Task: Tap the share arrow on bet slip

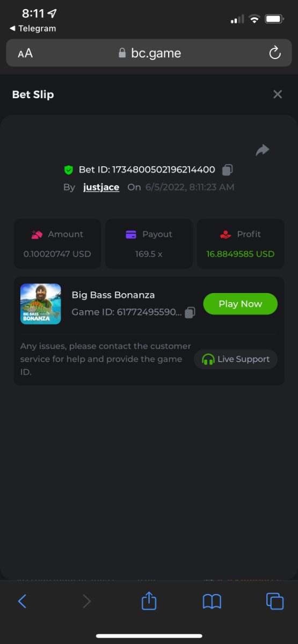Action: pyautogui.click(x=262, y=150)
